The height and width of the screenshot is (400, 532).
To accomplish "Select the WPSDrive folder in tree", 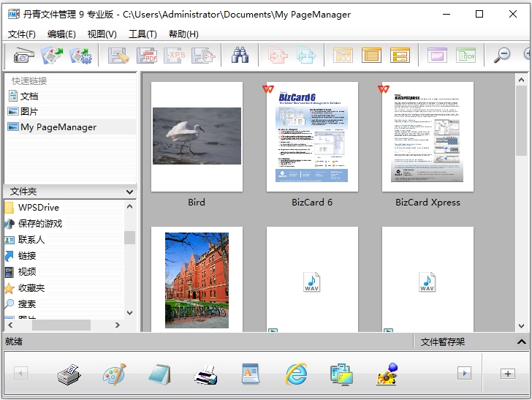I will pyautogui.click(x=38, y=208).
